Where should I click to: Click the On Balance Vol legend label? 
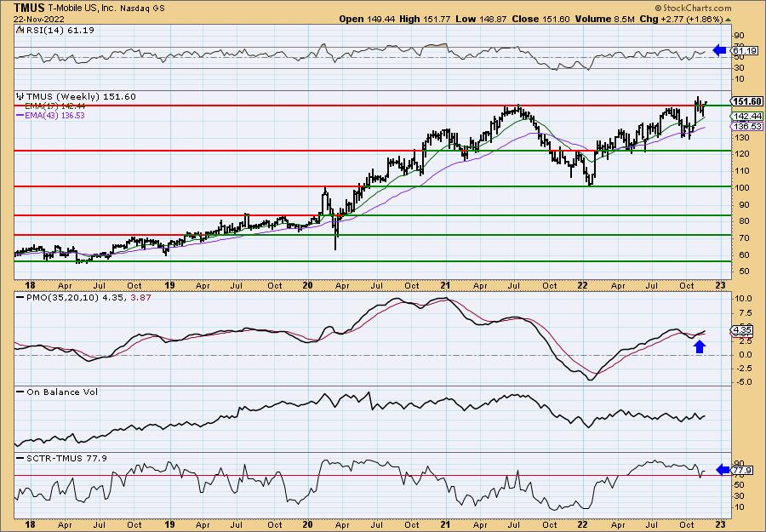click(62, 392)
